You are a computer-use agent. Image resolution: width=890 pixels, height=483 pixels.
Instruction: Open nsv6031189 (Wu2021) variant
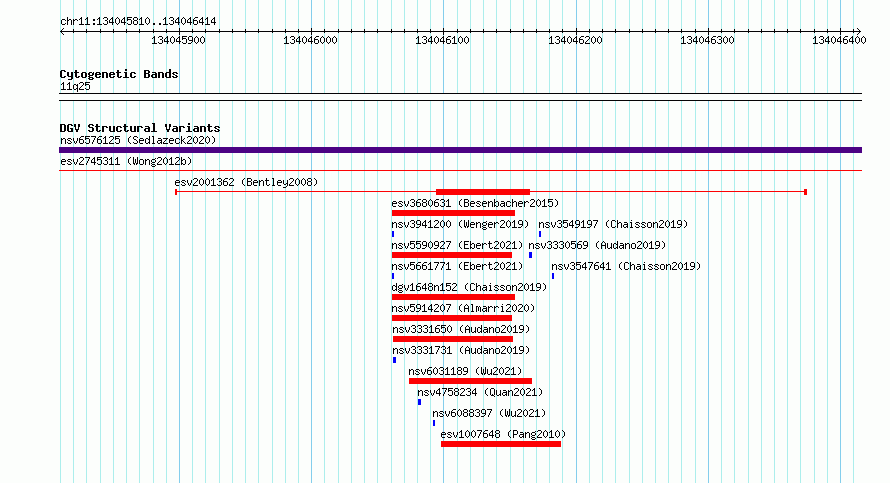tap(465, 371)
